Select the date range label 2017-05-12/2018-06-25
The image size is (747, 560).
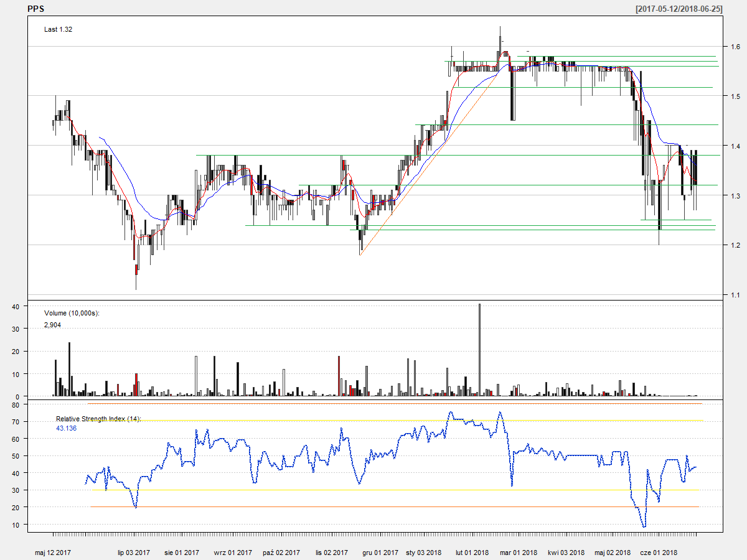coord(679,9)
